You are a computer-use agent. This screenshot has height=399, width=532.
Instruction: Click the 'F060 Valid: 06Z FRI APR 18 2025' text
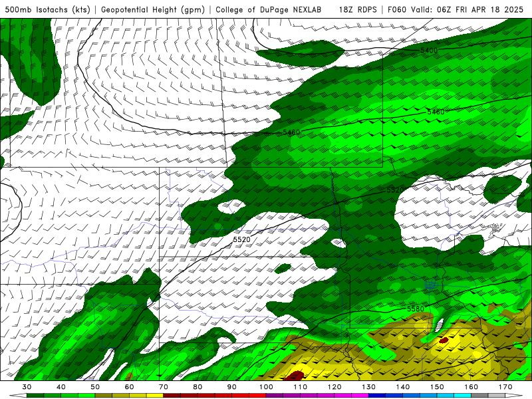tap(456, 10)
